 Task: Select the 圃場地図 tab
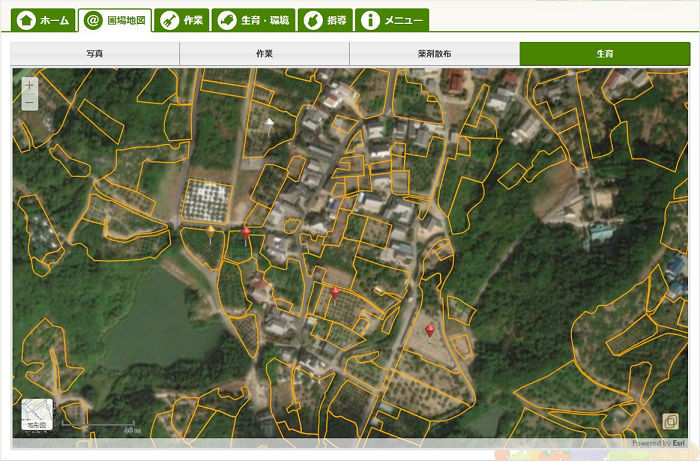[x=115, y=21]
